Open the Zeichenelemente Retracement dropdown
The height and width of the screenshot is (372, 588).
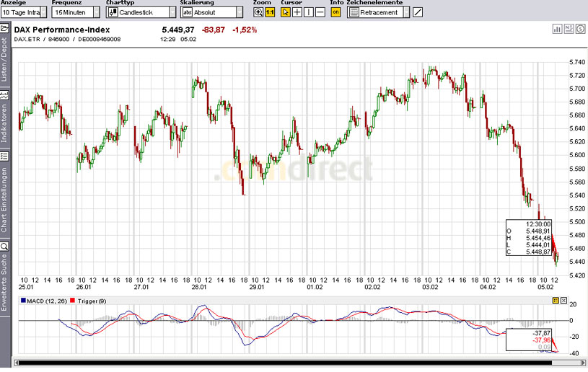(x=378, y=12)
